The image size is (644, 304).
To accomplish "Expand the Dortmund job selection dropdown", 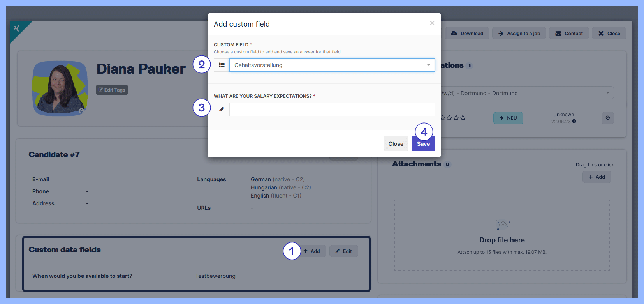I will [527, 93].
